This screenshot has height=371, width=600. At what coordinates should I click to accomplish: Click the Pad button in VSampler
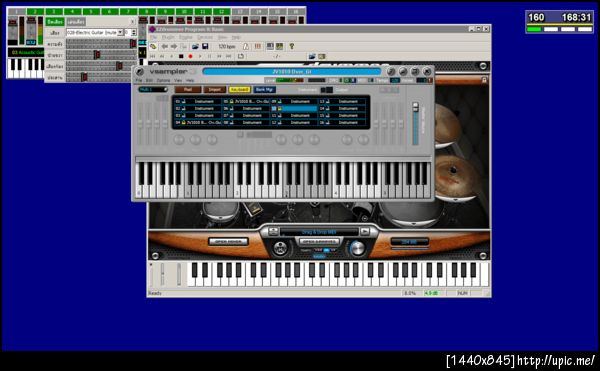188,89
